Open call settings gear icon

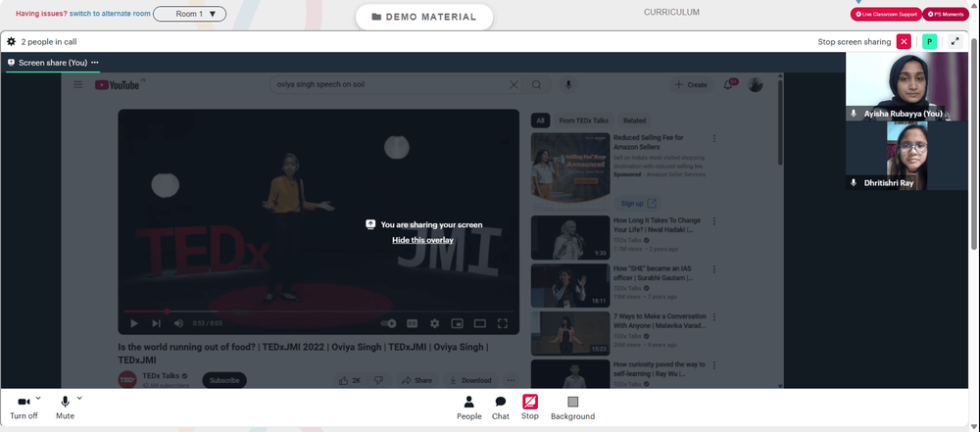click(x=11, y=42)
